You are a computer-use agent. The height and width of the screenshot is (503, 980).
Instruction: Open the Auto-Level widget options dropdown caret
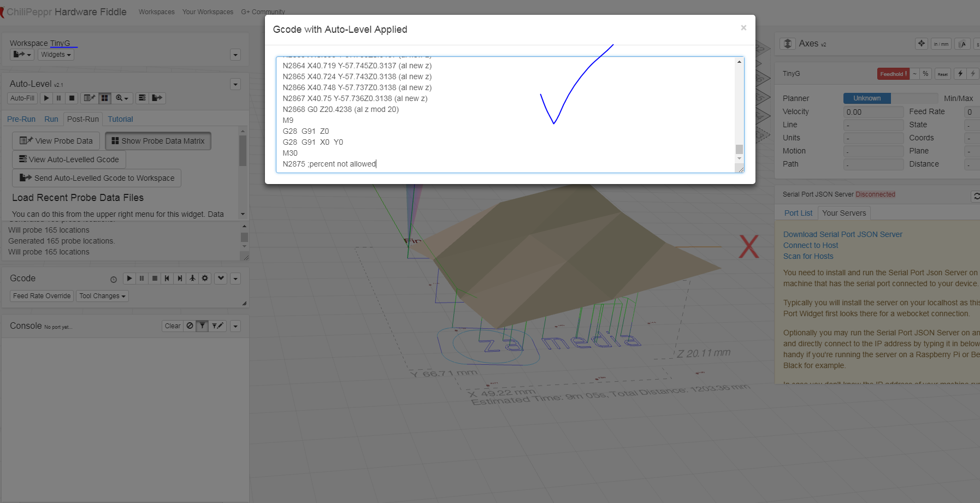pyautogui.click(x=235, y=84)
